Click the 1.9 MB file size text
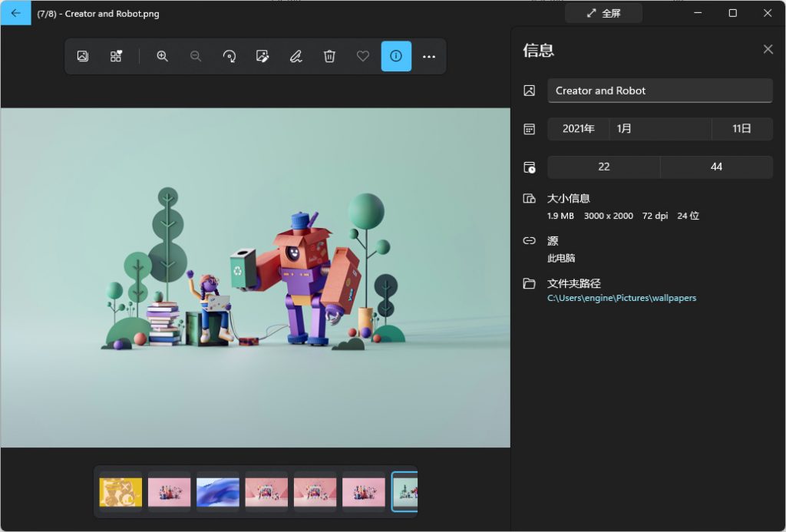This screenshot has height=532, width=786. point(560,216)
